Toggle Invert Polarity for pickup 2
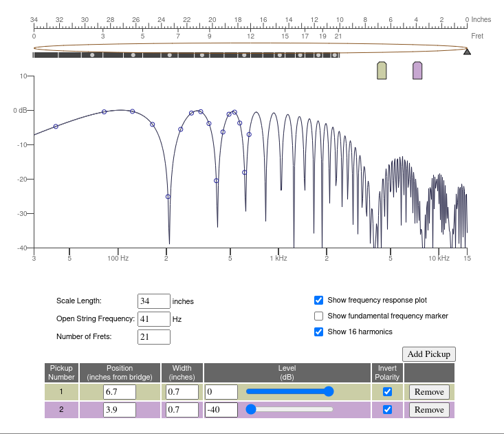504x434 pixels. pos(387,409)
